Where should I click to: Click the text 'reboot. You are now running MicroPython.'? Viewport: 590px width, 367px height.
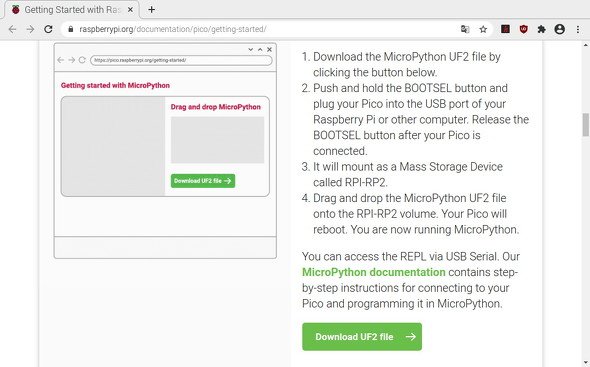point(416,230)
